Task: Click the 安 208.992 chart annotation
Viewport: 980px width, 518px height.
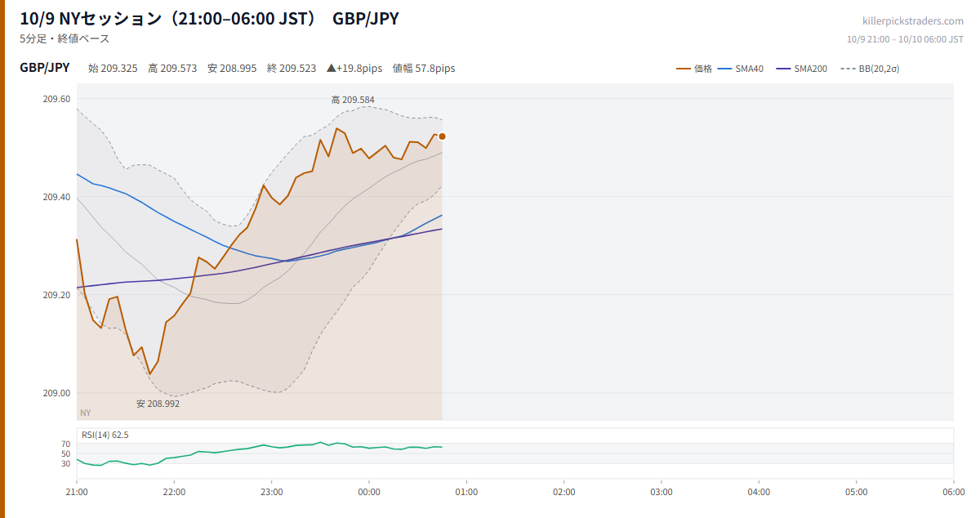Action: click(x=158, y=404)
